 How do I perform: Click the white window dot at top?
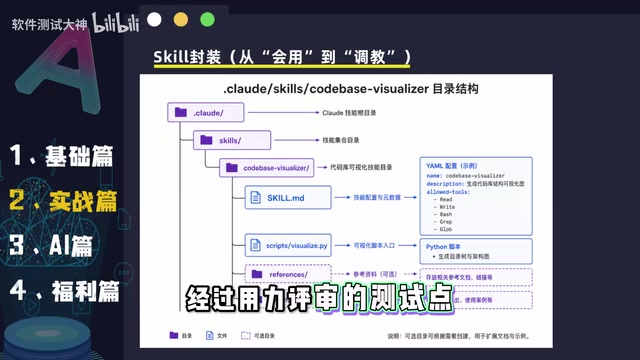coord(154,20)
